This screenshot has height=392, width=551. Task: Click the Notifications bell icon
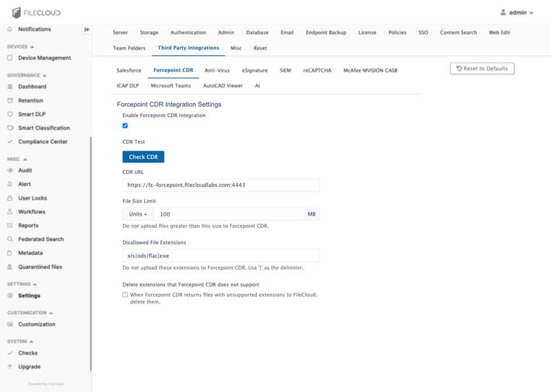coord(10,29)
